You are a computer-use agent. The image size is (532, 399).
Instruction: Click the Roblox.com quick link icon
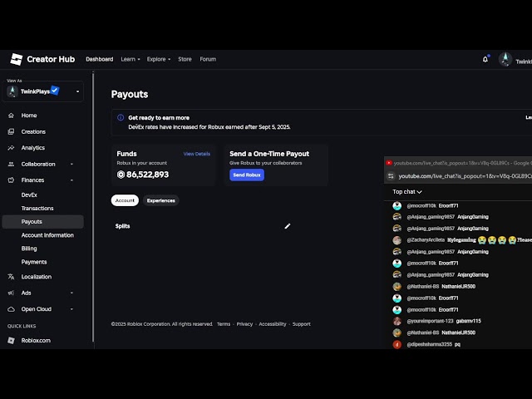pyautogui.click(x=11, y=340)
